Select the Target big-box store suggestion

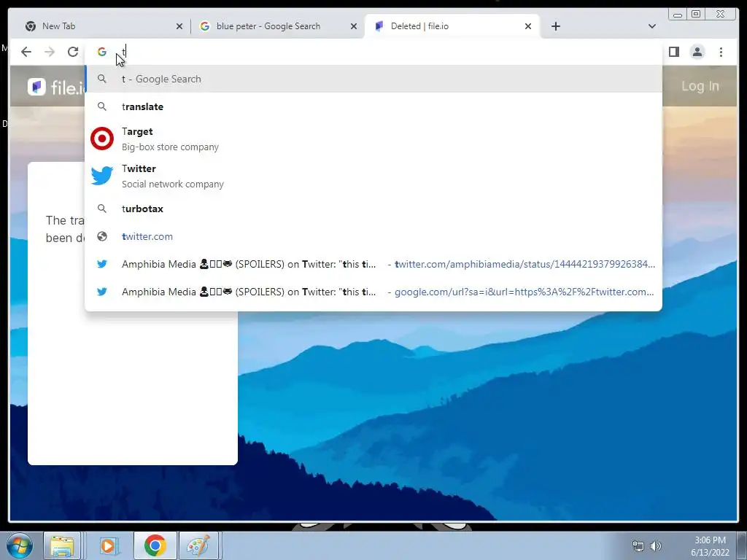click(373, 139)
